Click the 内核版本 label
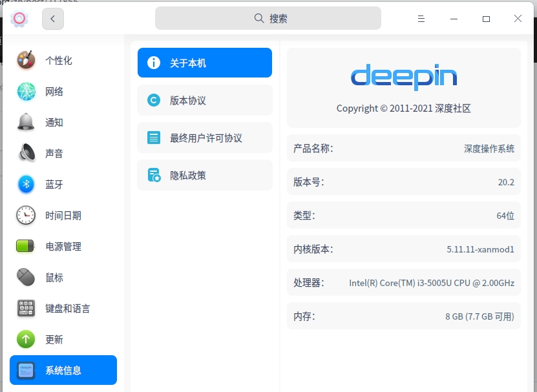 coord(313,249)
